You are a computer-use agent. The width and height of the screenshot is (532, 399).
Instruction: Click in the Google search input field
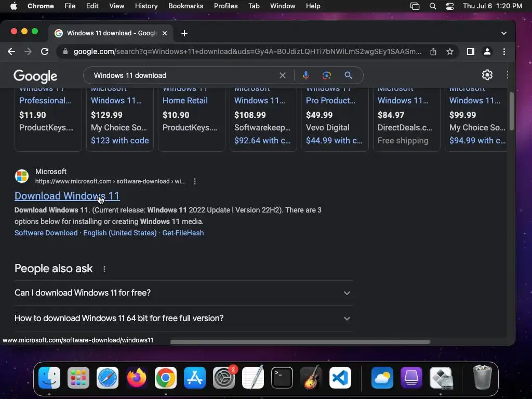pyautogui.click(x=183, y=75)
